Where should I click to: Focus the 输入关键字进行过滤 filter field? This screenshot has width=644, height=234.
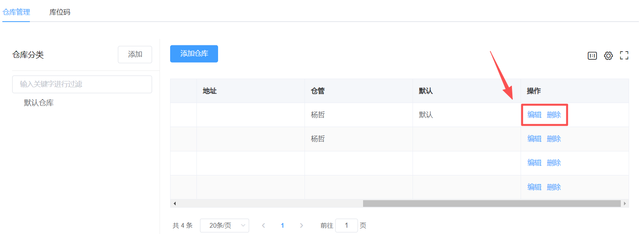pos(82,84)
